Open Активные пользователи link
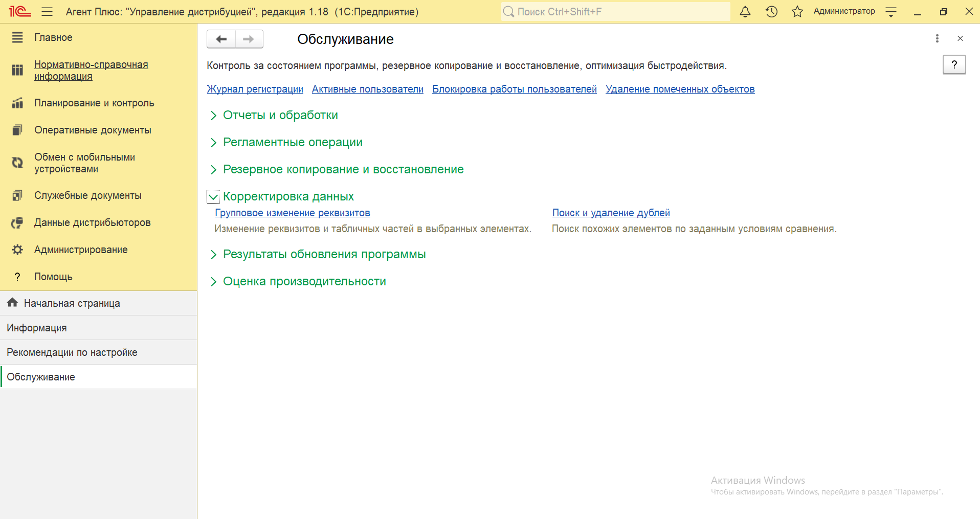Screen dimensions: 980x519 pos(368,89)
